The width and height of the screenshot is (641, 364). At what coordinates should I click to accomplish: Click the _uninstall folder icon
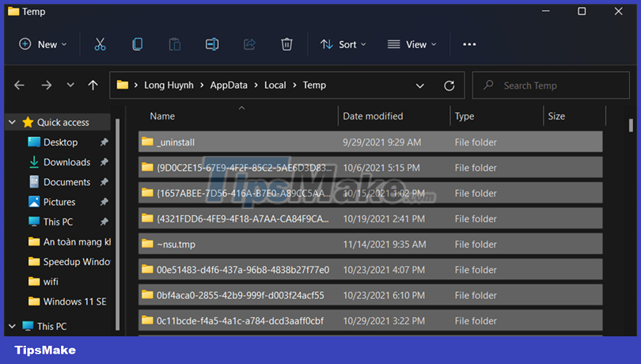[147, 142]
